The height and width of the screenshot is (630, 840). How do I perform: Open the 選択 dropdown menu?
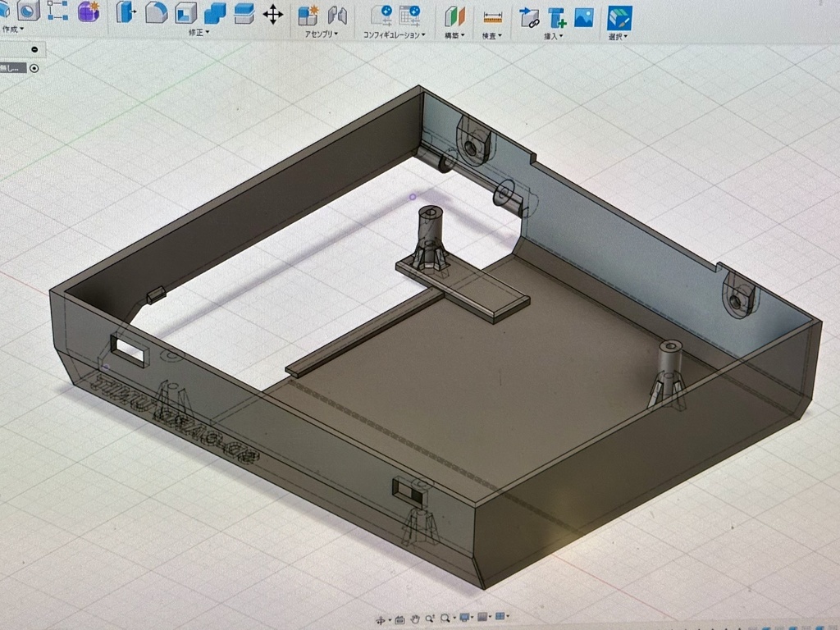(x=618, y=37)
